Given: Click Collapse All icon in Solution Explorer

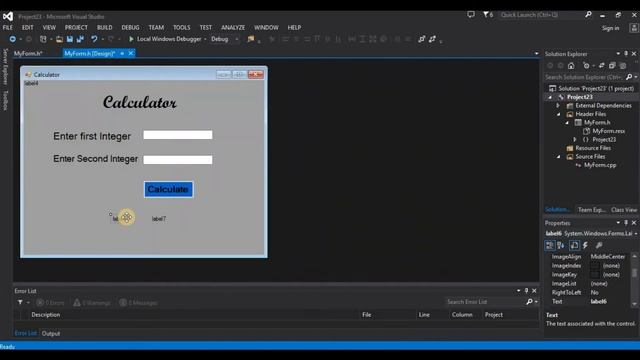Looking at the screenshot, I should click(x=612, y=66).
